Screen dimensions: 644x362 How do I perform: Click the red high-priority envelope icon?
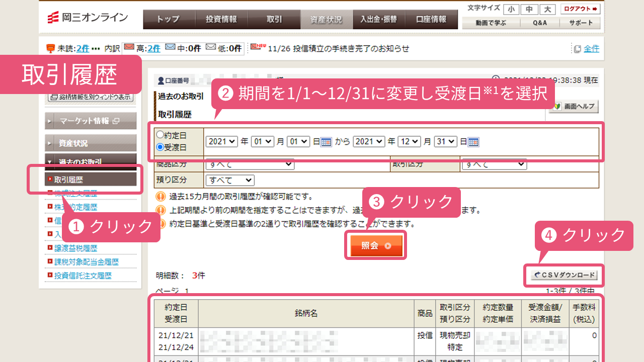click(x=129, y=48)
